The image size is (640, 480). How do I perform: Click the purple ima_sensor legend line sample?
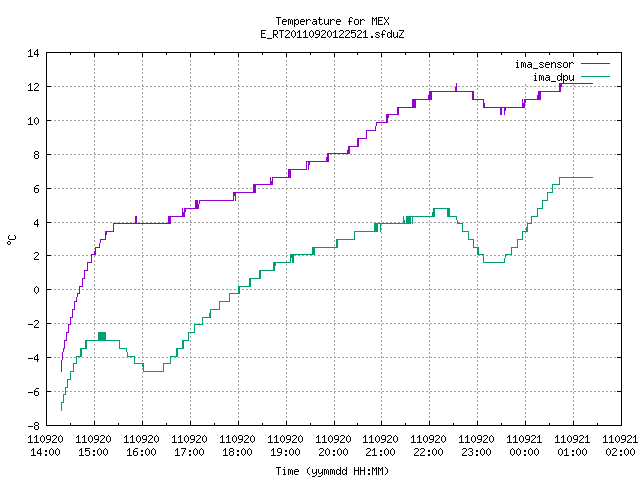(596, 64)
